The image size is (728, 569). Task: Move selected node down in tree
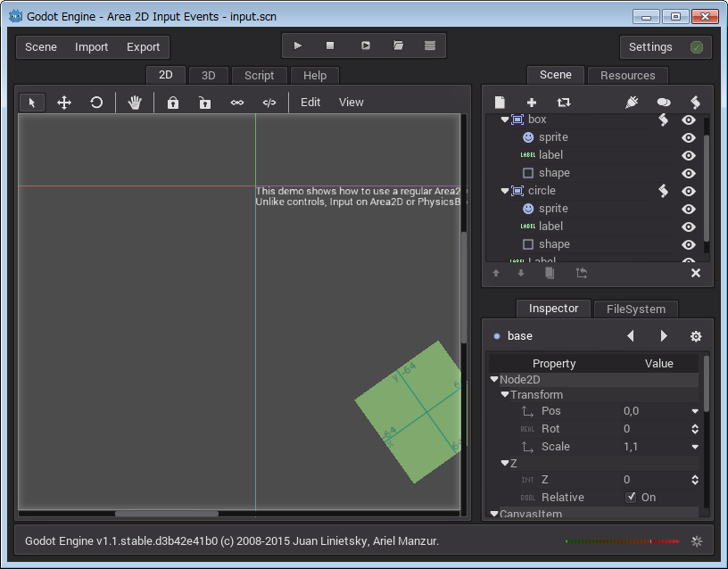coord(521,273)
